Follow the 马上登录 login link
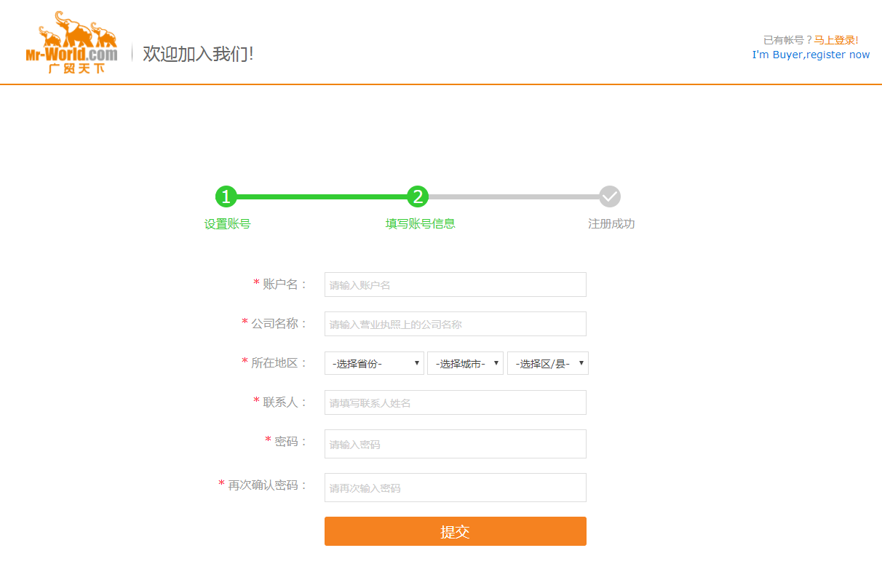The width and height of the screenshot is (882, 588). tap(835, 40)
